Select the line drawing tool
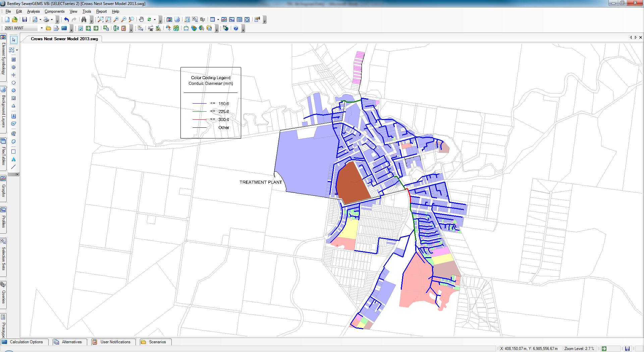The width and height of the screenshot is (644, 352). pos(13,167)
